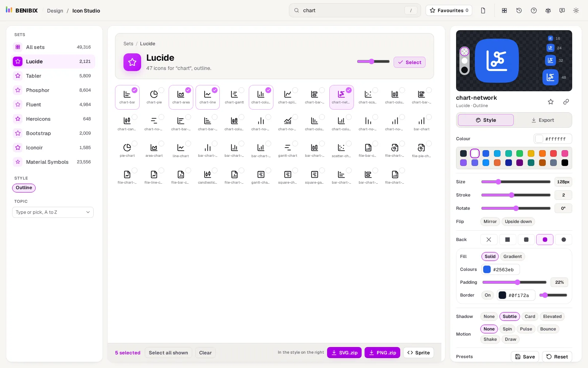Enable Mirror flip option
The image size is (588, 368).
click(490, 222)
